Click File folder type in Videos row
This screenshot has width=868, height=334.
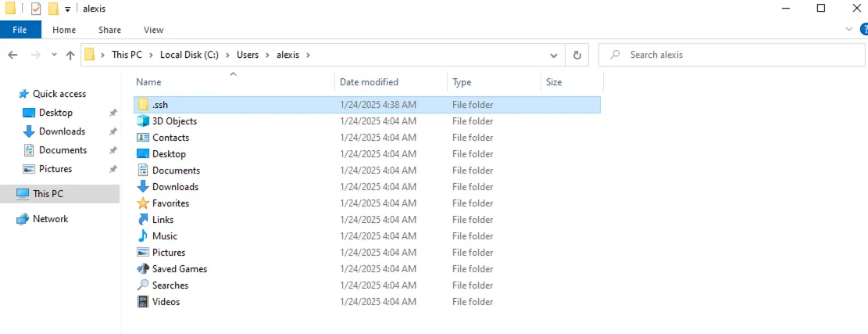click(472, 302)
